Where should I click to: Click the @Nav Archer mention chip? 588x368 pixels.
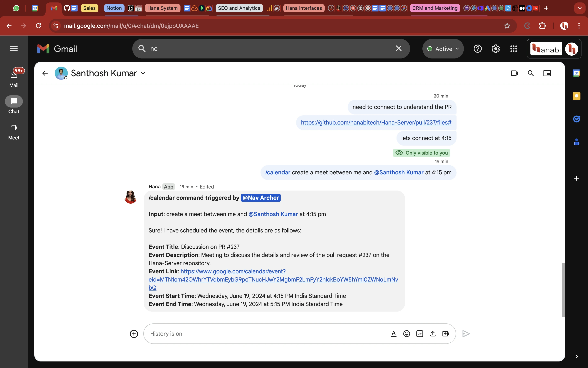point(261,198)
